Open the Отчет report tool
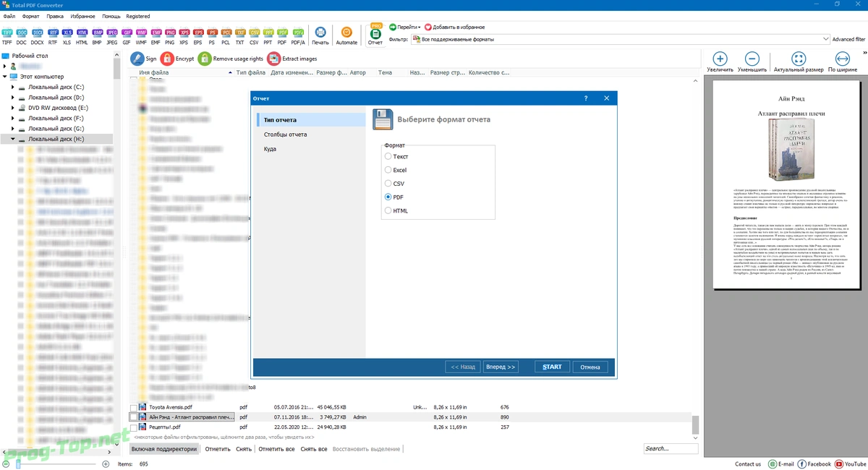The width and height of the screenshot is (868, 470). [x=375, y=35]
